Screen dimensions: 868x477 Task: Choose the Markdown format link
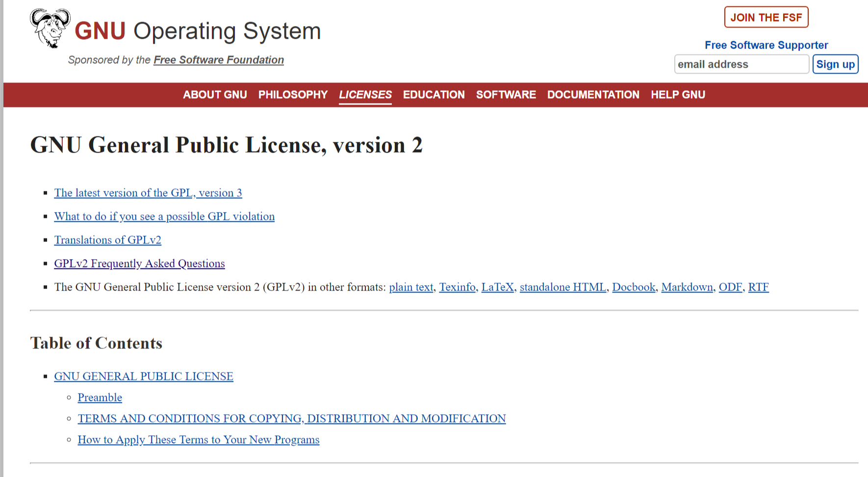pyautogui.click(x=687, y=287)
